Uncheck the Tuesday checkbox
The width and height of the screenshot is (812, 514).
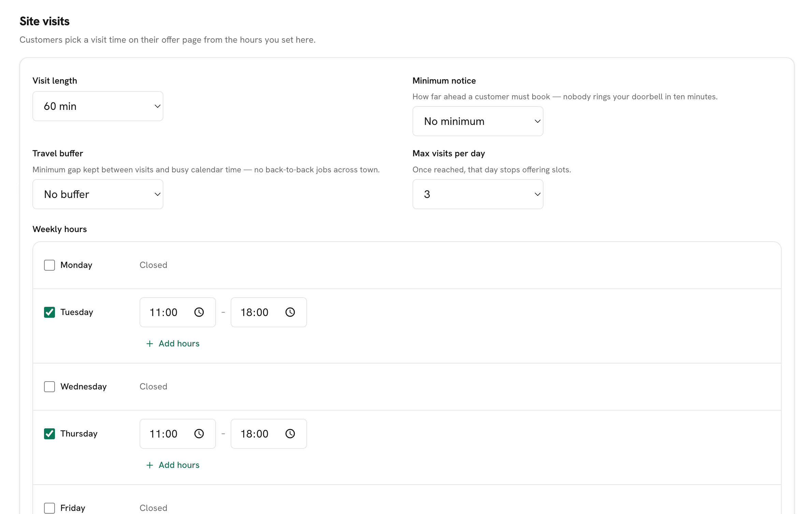click(49, 312)
